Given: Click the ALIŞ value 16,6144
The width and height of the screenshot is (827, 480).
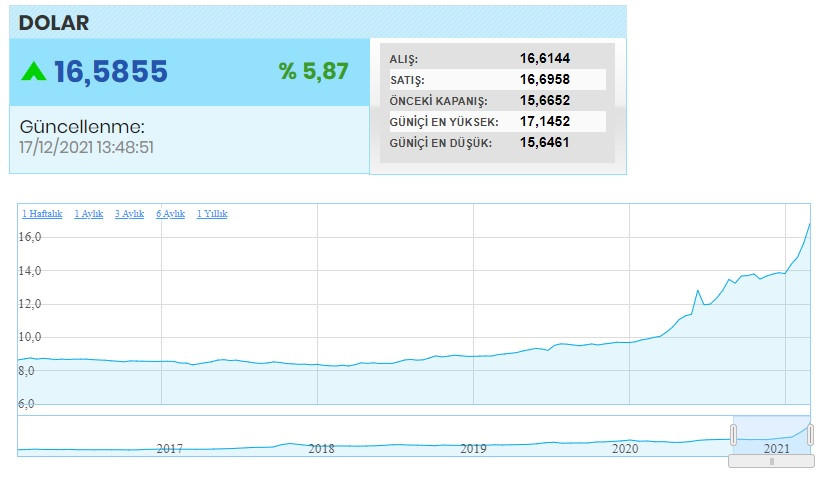Looking at the screenshot, I should 545,59.
